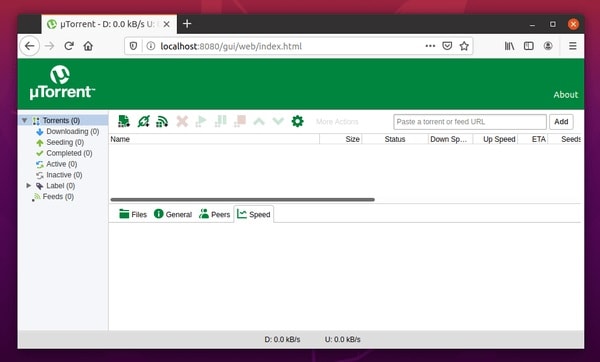
Task: Click the Move Up Queue arrow
Action: click(x=259, y=122)
